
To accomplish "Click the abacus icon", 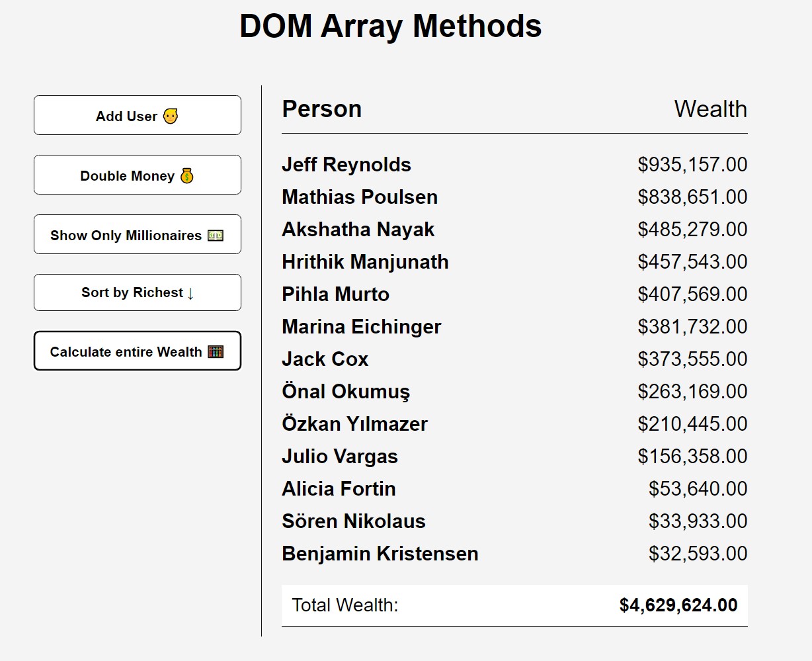I will (216, 351).
